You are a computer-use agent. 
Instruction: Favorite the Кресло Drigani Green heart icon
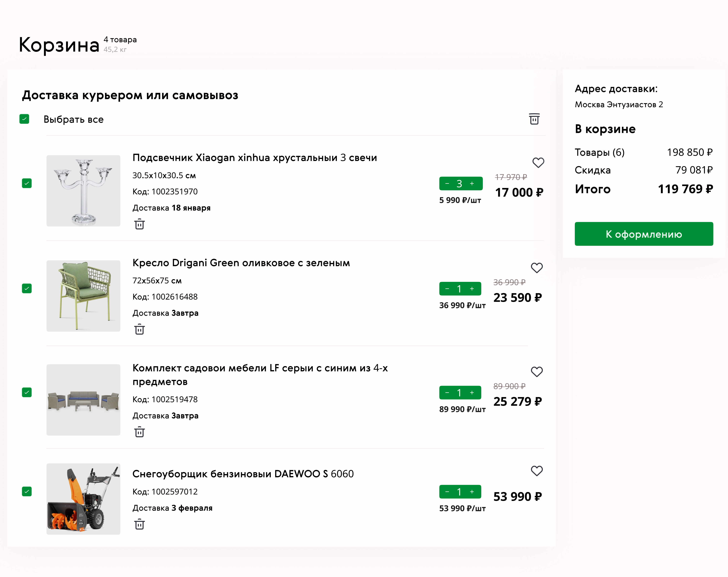[537, 268]
